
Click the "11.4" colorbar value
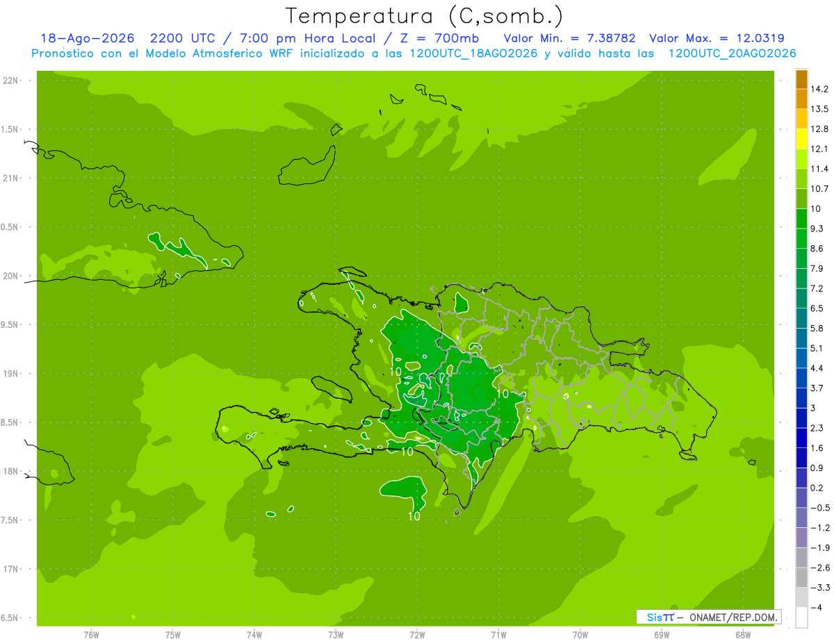pos(820,169)
